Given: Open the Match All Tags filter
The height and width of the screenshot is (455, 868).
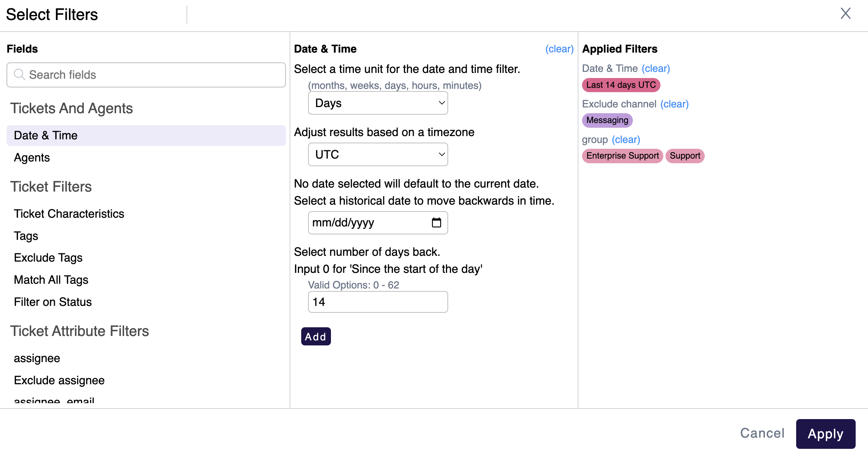Looking at the screenshot, I should tap(51, 279).
